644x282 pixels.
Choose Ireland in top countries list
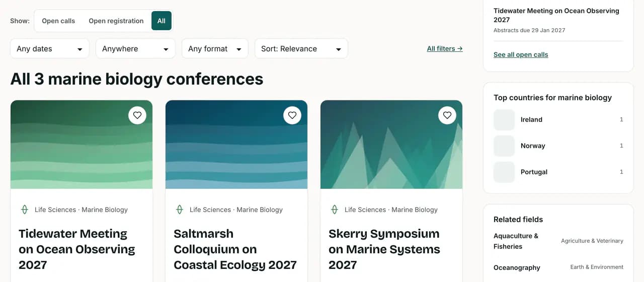point(558,120)
